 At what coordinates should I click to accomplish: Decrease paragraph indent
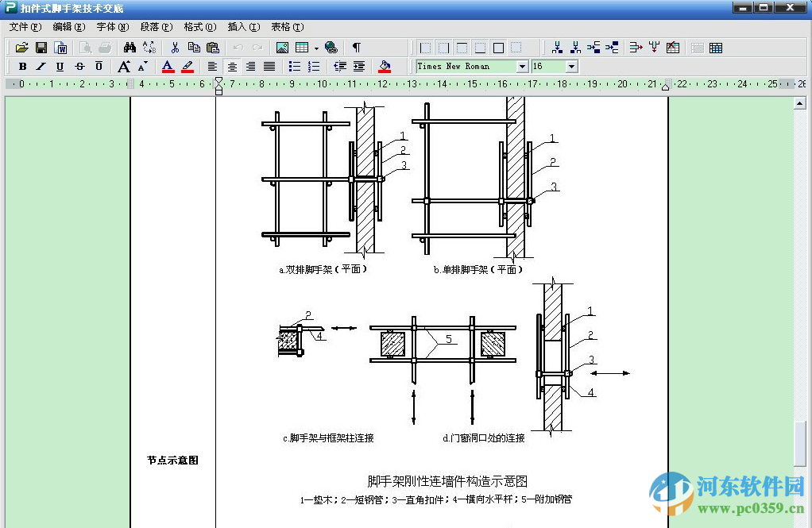[340, 66]
